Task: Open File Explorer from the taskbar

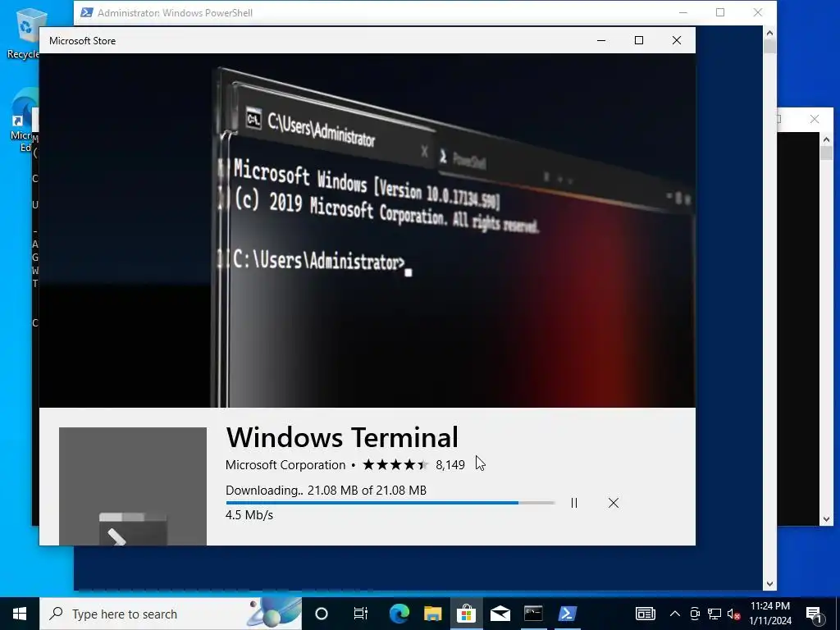Action: [x=433, y=614]
